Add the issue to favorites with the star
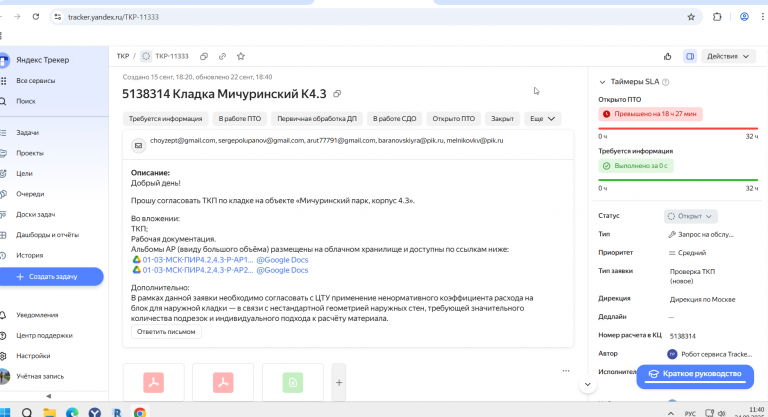This screenshot has width=768, height=417. pyautogui.click(x=240, y=56)
